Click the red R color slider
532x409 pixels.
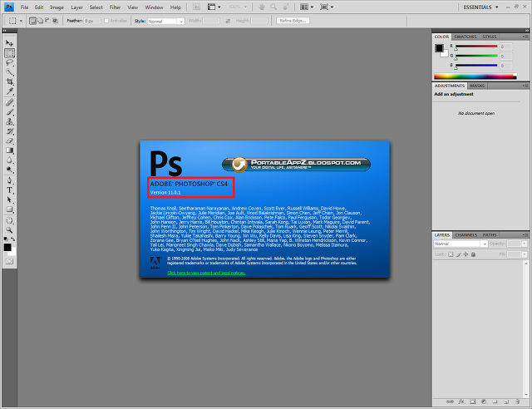pos(476,47)
